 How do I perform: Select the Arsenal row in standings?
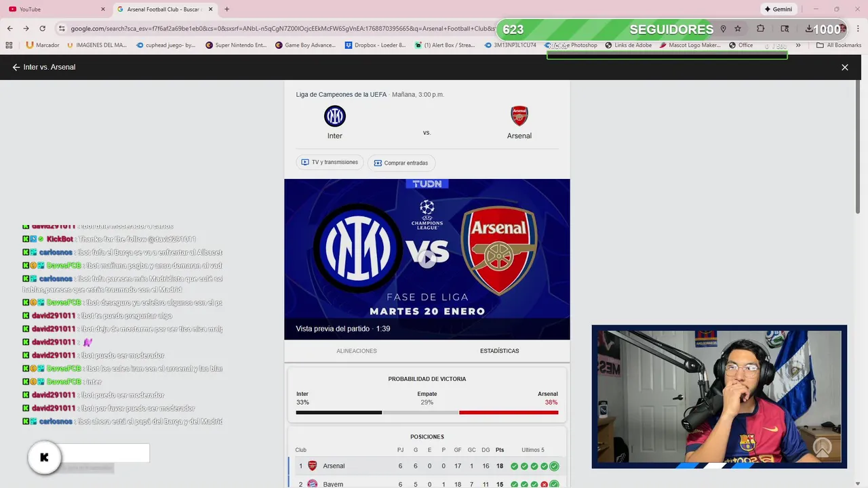(x=427, y=466)
